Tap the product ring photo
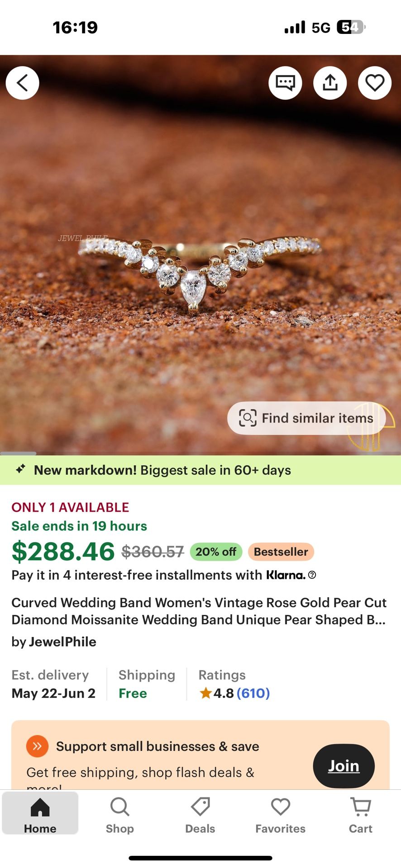 click(200, 271)
